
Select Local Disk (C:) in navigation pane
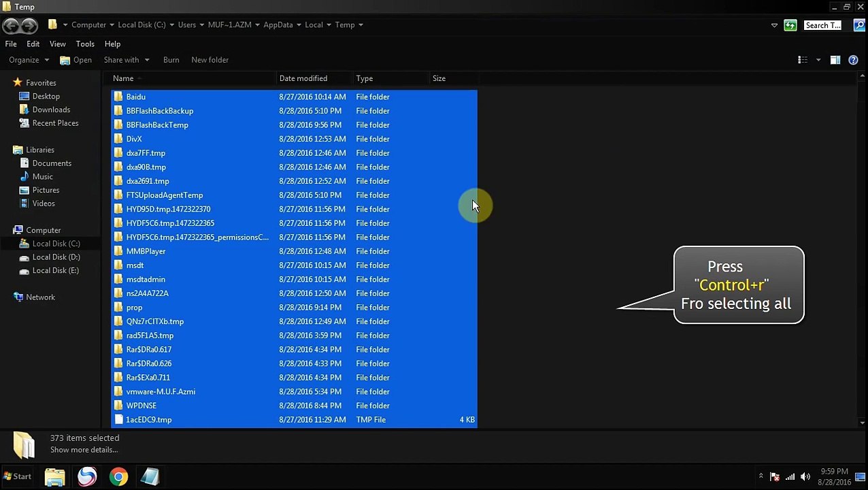tap(56, 244)
